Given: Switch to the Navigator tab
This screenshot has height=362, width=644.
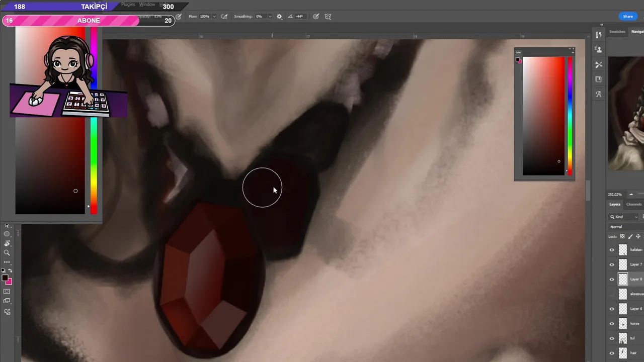Looking at the screenshot, I should pyautogui.click(x=637, y=32).
